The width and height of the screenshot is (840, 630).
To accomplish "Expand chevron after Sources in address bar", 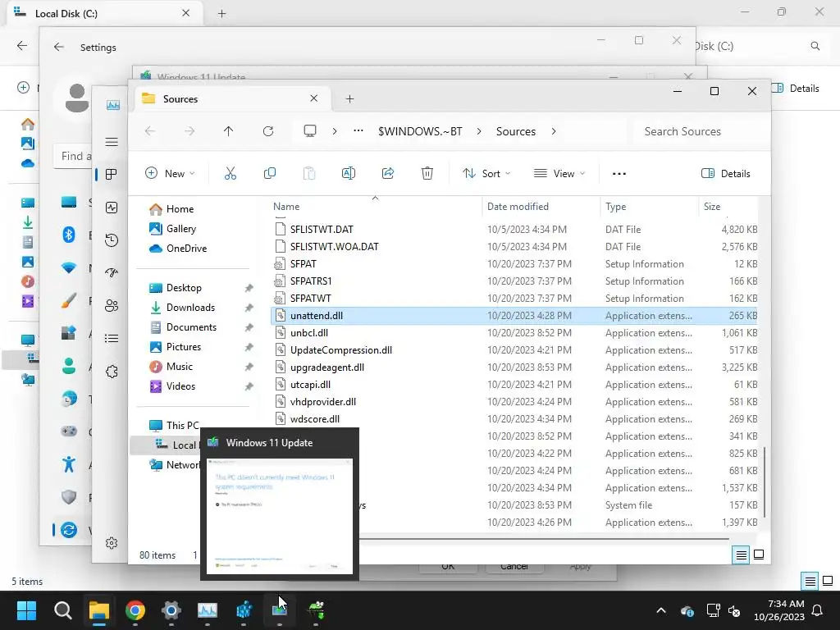I will pos(554,131).
